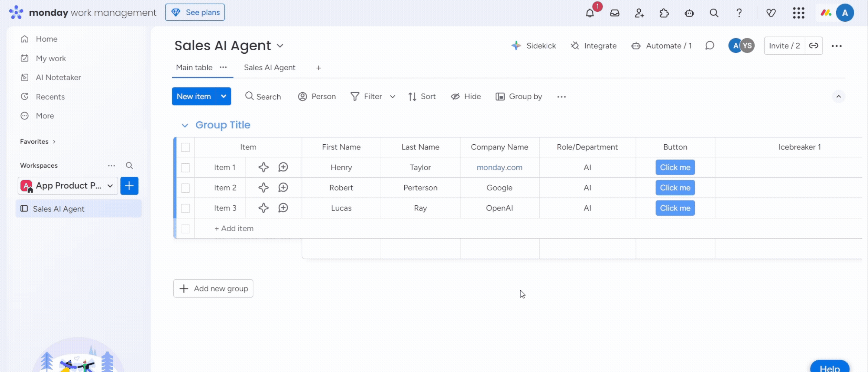Click the invite members person icon
868x372 pixels.
click(639, 13)
